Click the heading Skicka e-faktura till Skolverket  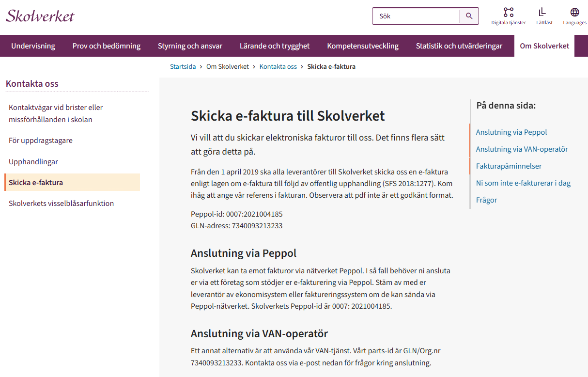(x=288, y=116)
